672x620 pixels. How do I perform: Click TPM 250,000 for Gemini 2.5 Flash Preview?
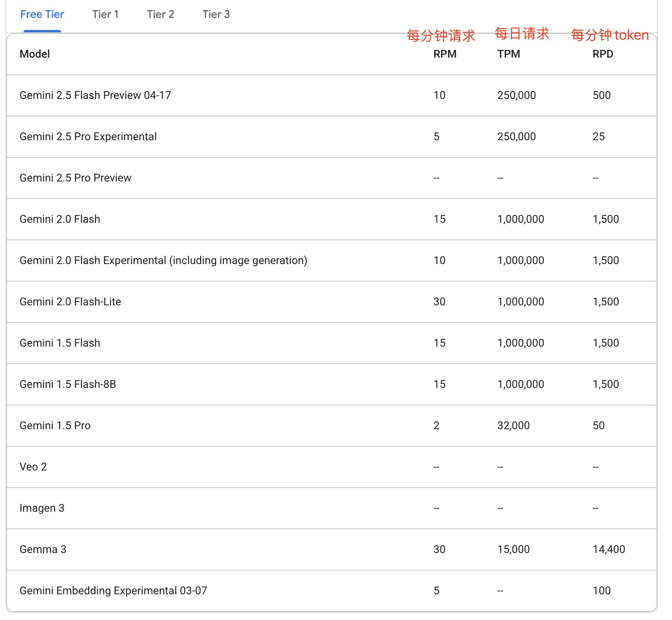coord(517,95)
